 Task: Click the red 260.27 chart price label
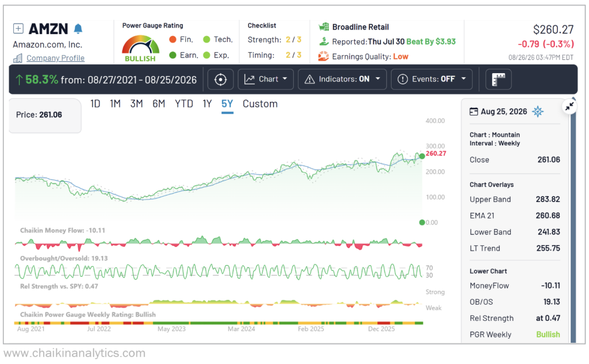tap(436, 154)
